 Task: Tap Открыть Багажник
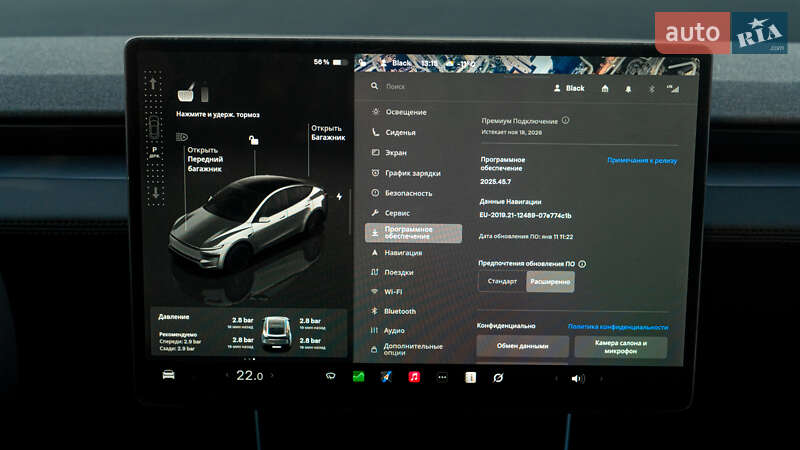coord(328,133)
